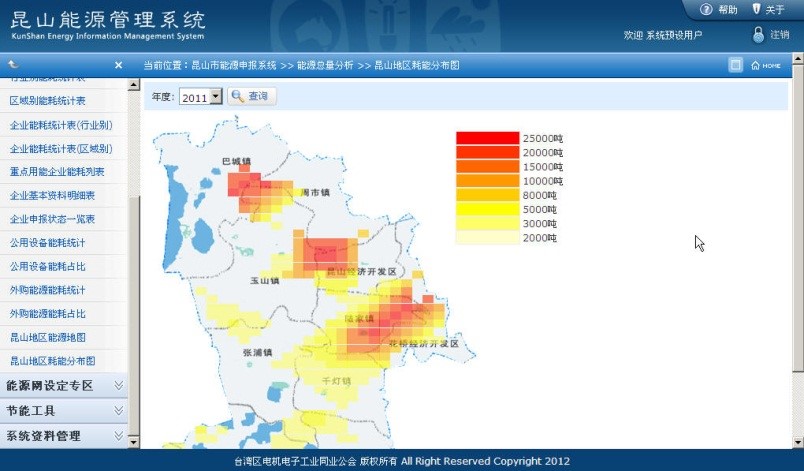Expand the 节能工具 section
This screenshot has height=471, width=804.
[119, 411]
